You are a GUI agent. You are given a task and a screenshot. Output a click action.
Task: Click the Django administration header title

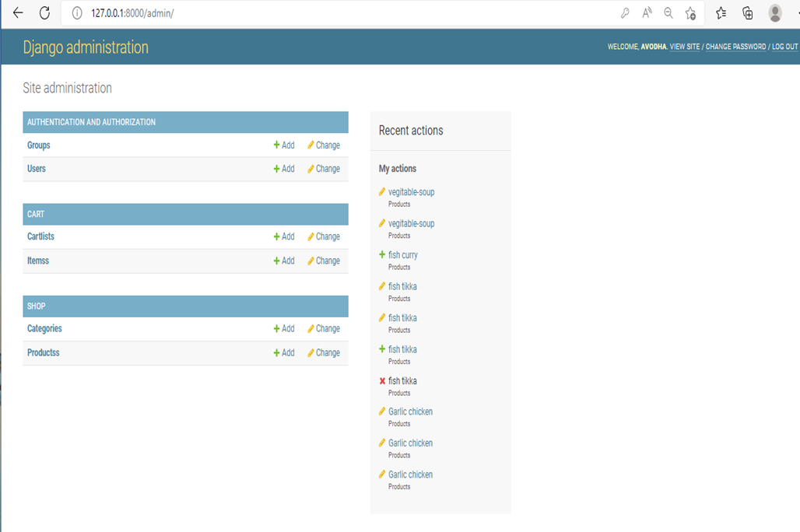click(86, 47)
